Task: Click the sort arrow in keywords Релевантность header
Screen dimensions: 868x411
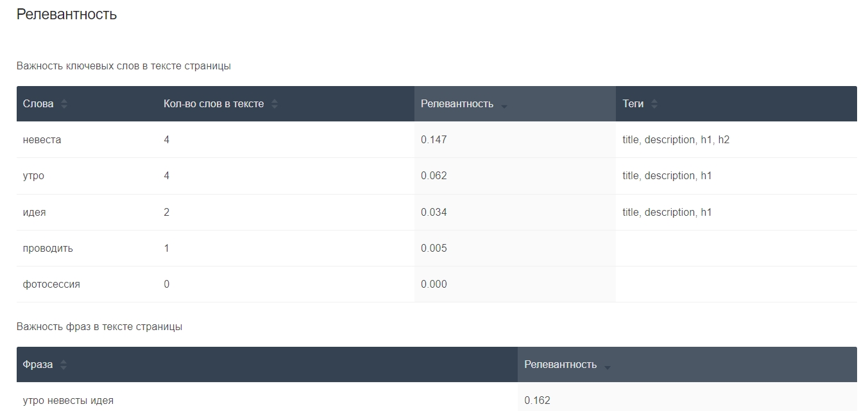Action: point(504,105)
